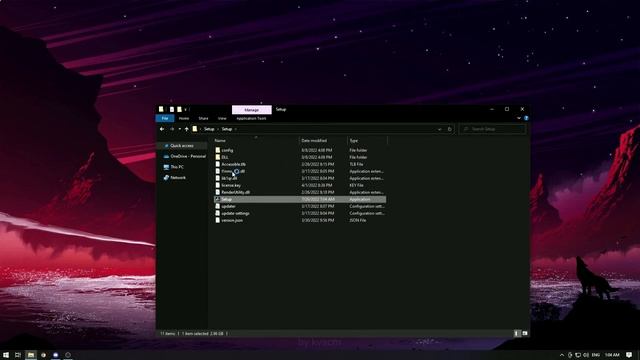Click the Manage contextual tab
This screenshot has height=360, width=640.
[x=251, y=110]
